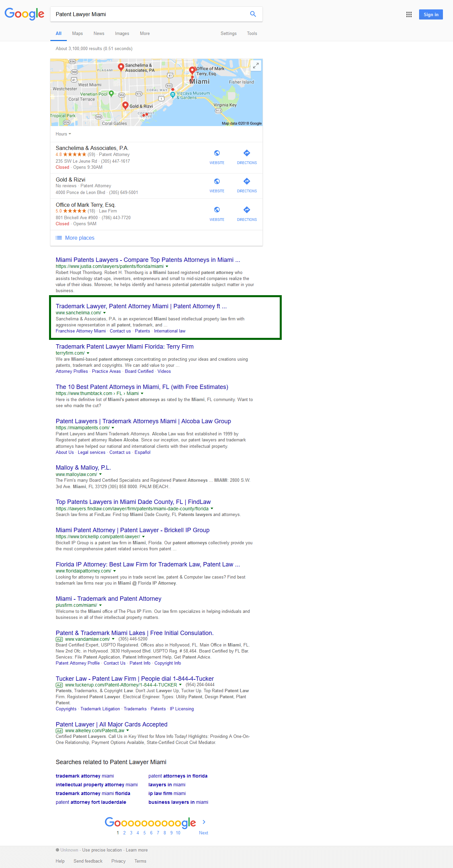The image size is (453, 868).
Task: Go to results page 10
Action: [178, 833]
